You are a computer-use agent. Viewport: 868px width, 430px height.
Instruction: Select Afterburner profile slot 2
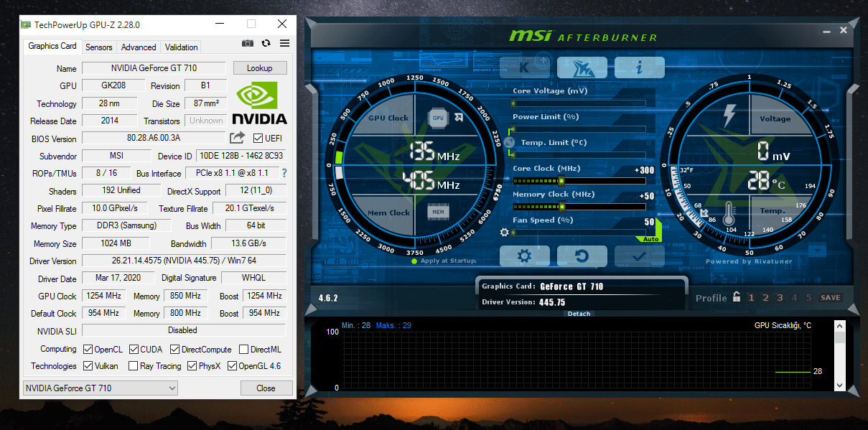[765, 298]
